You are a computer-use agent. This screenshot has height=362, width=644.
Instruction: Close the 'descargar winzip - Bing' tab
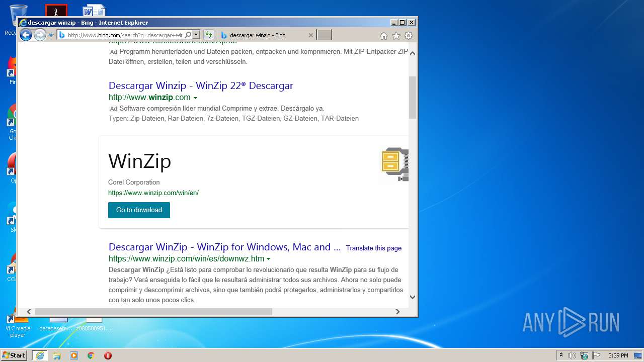pyautogui.click(x=310, y=35)
